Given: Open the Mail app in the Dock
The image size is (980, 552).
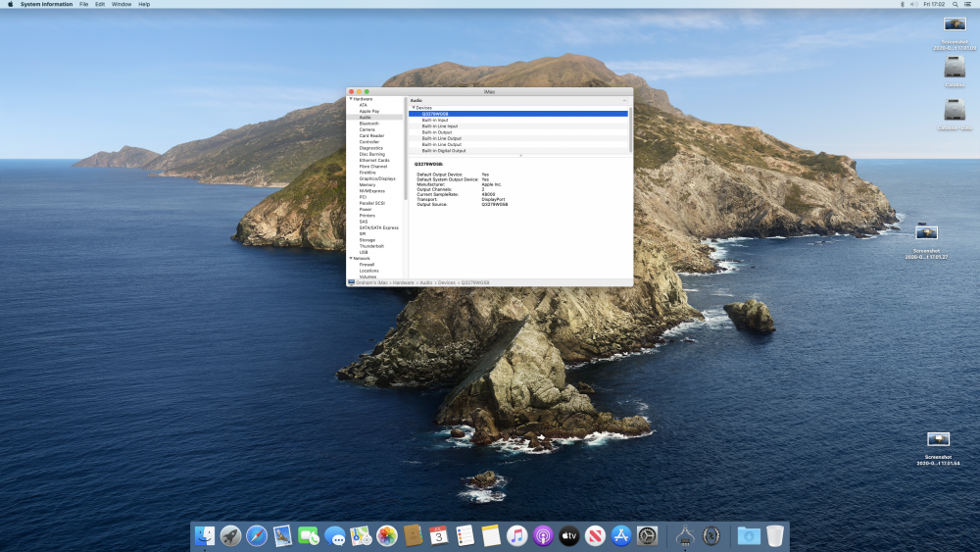Looking at the screenshot, I should 282,535.
